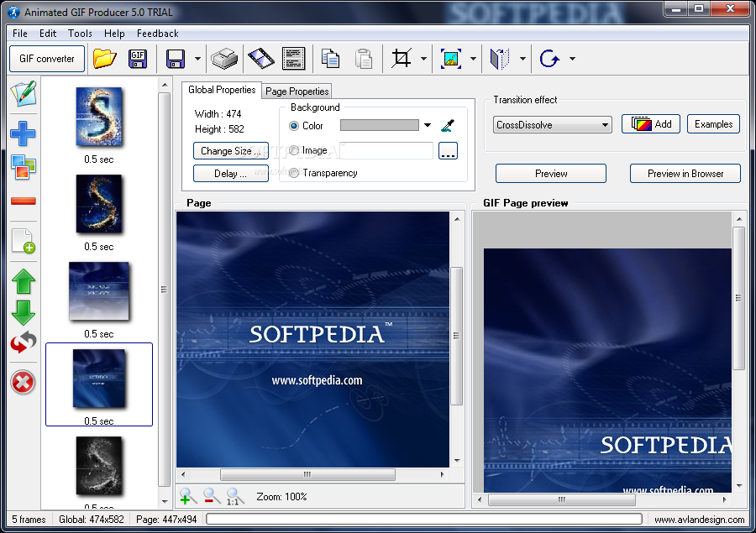Expand the crop tool dropdown arrow

[423, 59]
